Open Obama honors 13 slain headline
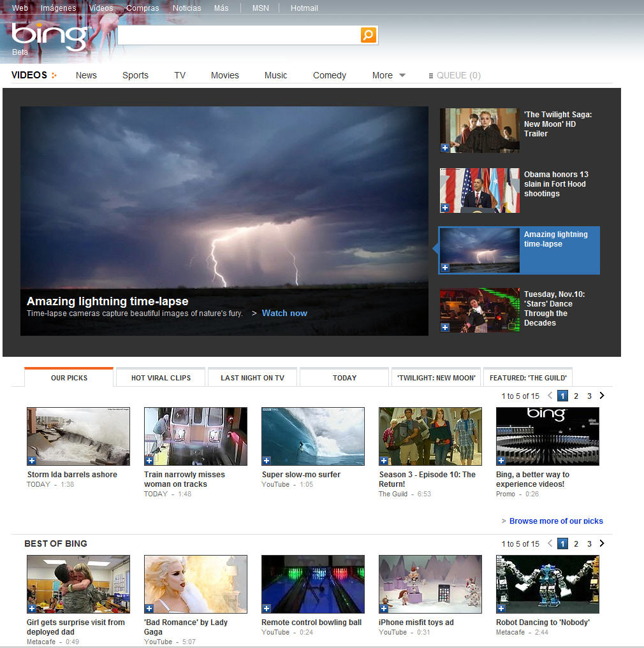644x648 pixels. click(x=556, y=184)
